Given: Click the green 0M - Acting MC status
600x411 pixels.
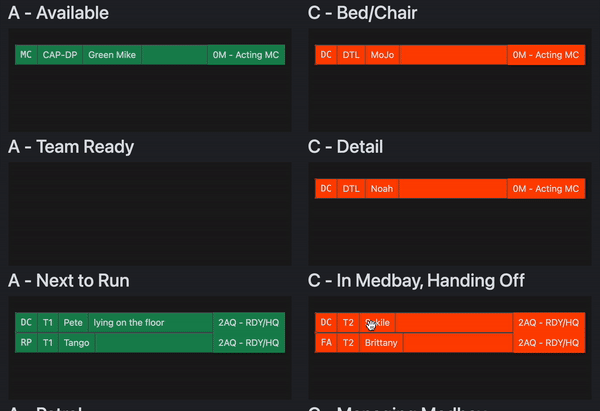Looking at the screenshot, I should click(x=246, y=55).
